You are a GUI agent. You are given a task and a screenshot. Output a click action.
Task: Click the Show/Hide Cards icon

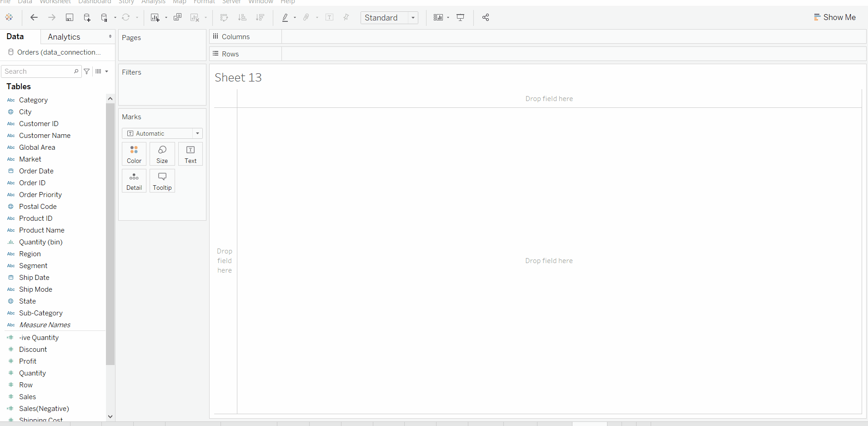438,17
